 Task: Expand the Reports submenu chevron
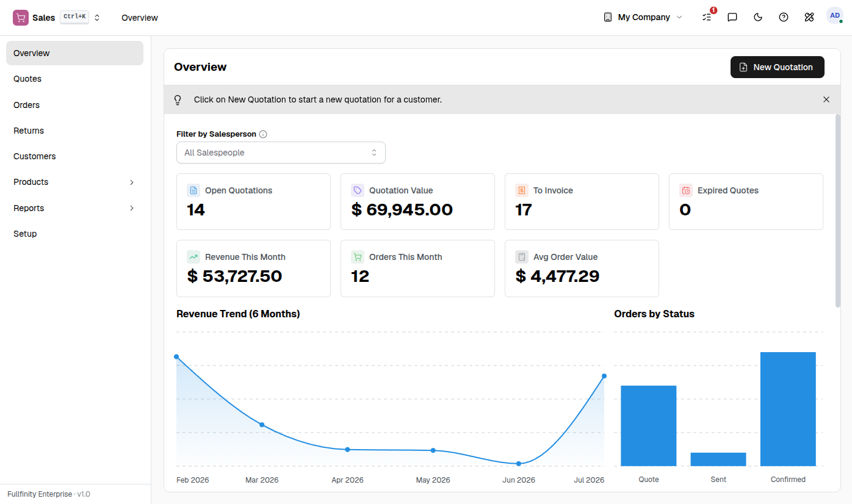pos(132,208)
